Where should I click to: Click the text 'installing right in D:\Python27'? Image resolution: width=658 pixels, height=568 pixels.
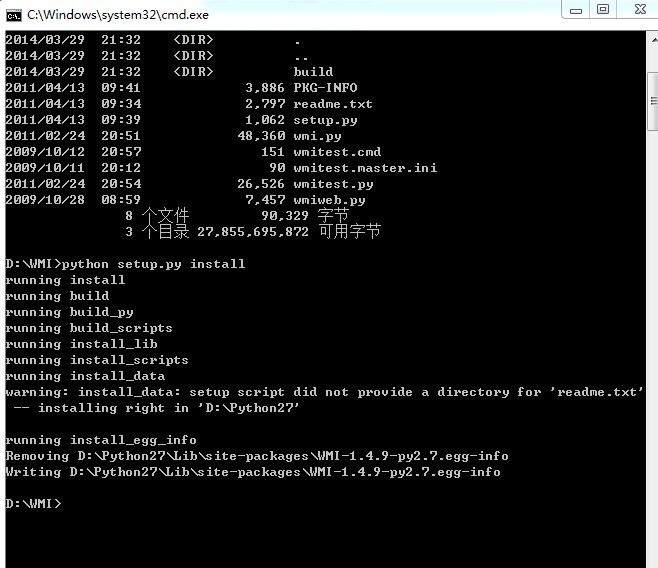click(x=169, y=408)
